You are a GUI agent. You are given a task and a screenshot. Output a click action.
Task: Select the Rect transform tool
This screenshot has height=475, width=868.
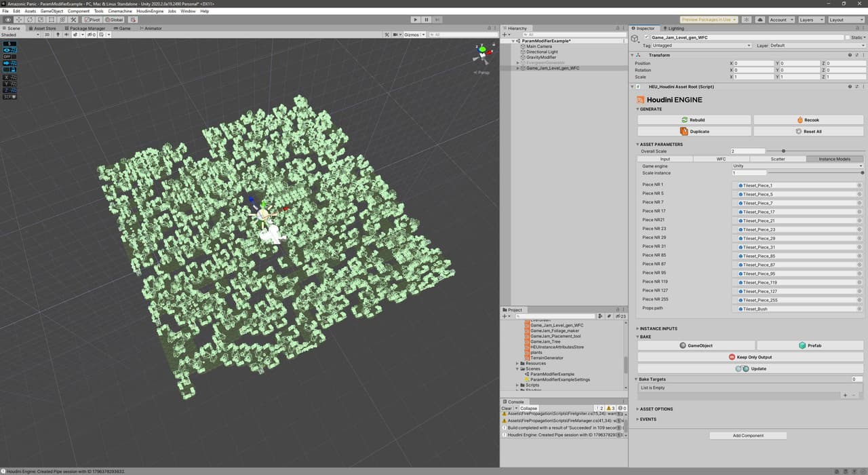click(52, 20)
